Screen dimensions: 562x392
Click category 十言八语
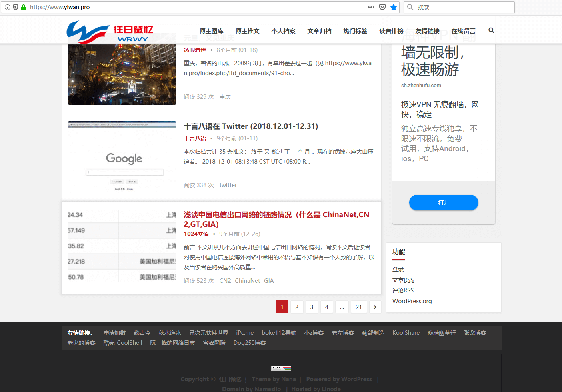pos(195,138)
